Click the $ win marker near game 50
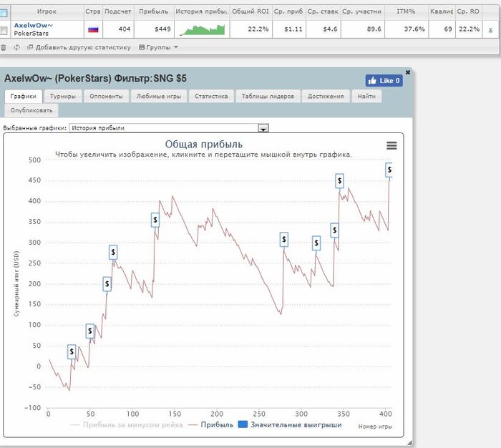 point(90,331)
